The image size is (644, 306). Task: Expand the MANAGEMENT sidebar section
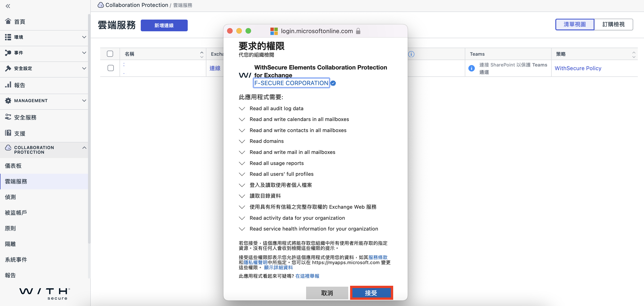(84, 100)
